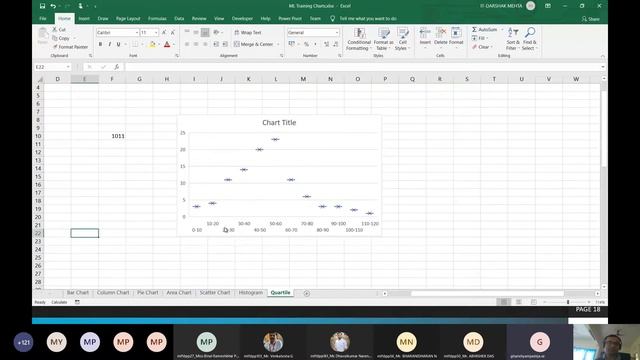Apply Percent Style format
The width and height of the screenshot is (640, 360).
point(306,44)
